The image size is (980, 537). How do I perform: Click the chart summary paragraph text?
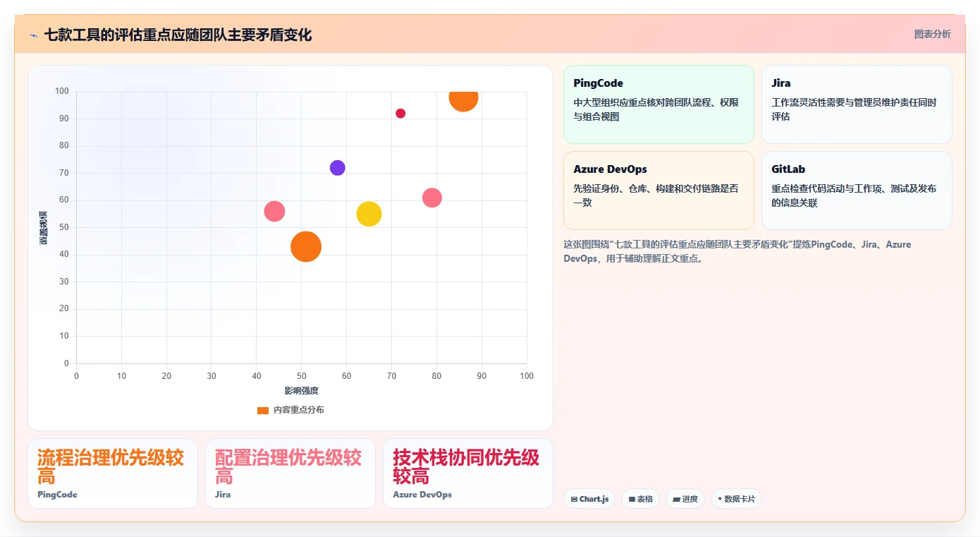click(x=737, y=251)
